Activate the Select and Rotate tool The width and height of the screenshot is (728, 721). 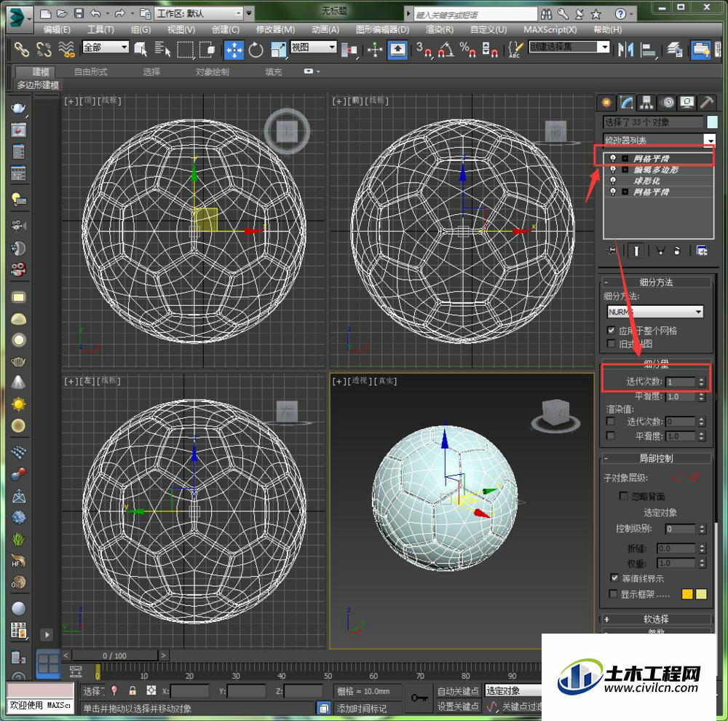click(x=256, y=50)
